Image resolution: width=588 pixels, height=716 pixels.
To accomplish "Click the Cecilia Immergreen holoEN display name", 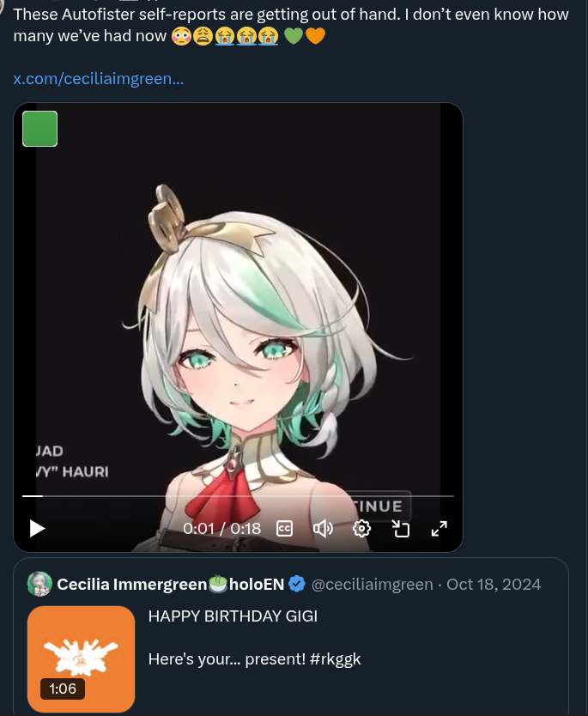I will pos(171,584).
